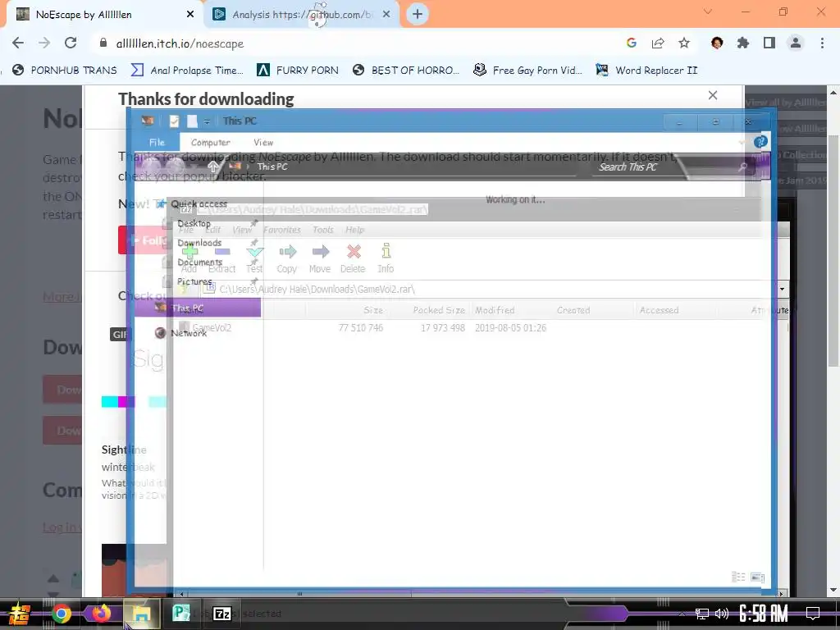Click volume speaker tray icon

(x=722, y=614)
